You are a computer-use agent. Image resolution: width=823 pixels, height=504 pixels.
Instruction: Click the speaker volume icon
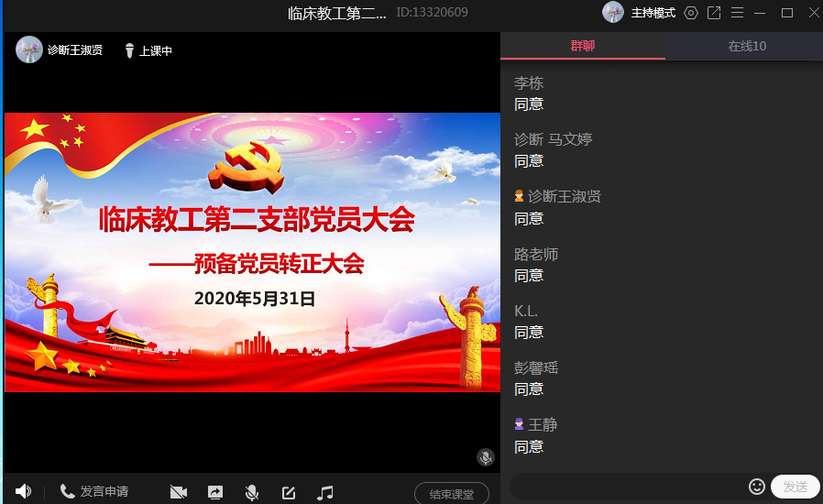(23, 492)
